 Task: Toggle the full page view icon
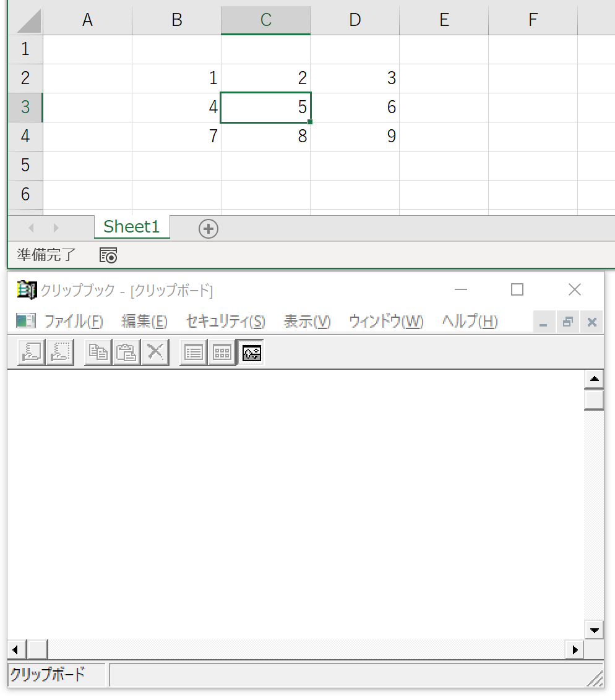point(251,352)
